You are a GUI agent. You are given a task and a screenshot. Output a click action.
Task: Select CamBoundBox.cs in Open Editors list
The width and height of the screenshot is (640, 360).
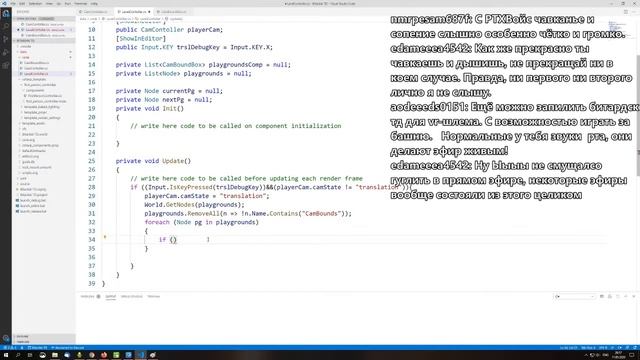point(45,36)
